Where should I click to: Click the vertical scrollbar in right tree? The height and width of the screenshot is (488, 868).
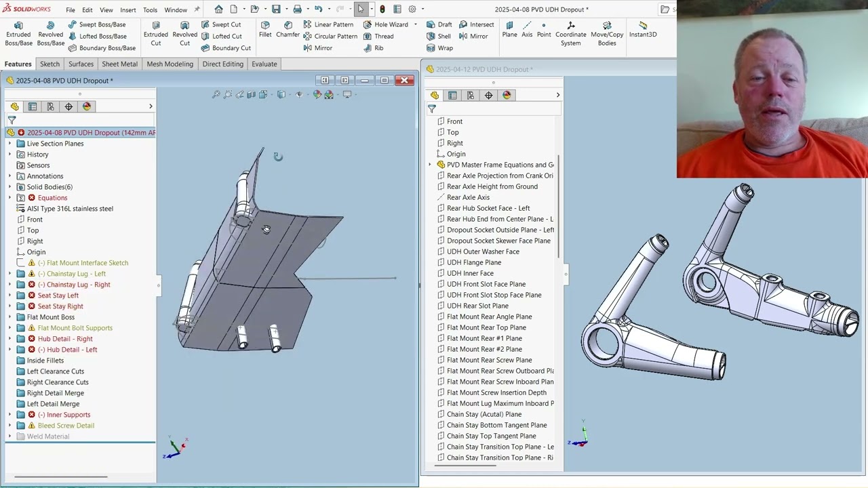tap(559, 207)
